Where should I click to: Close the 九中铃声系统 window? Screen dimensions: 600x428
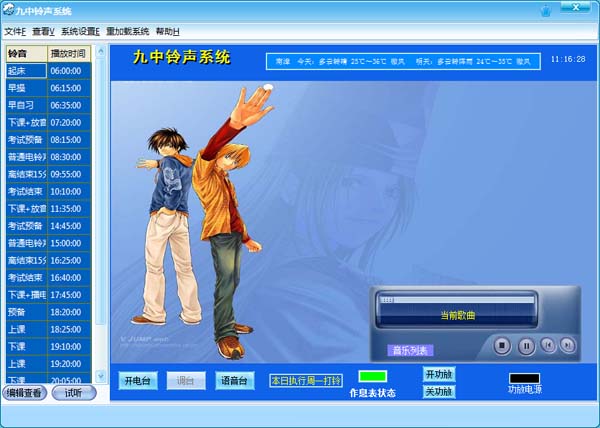pyautogui.click(x=575, y=7)
